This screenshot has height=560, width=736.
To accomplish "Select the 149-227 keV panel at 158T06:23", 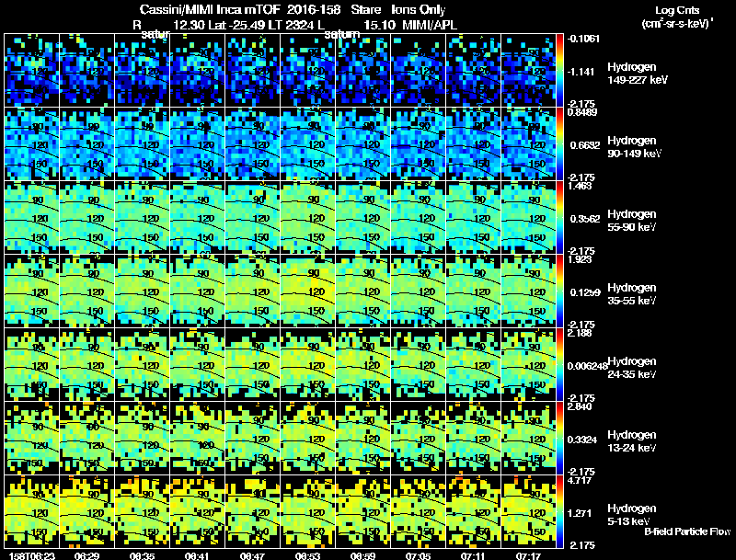I will pos(31,70).
